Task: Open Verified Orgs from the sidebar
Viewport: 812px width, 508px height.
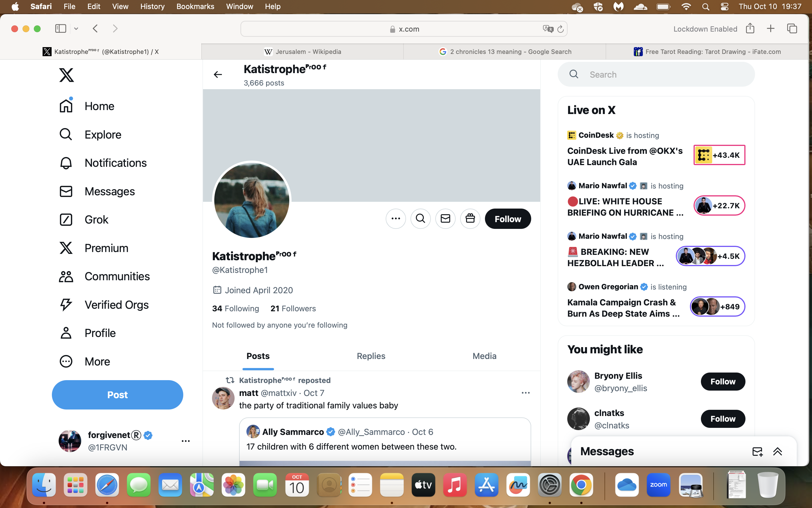Action: [104, 305]
